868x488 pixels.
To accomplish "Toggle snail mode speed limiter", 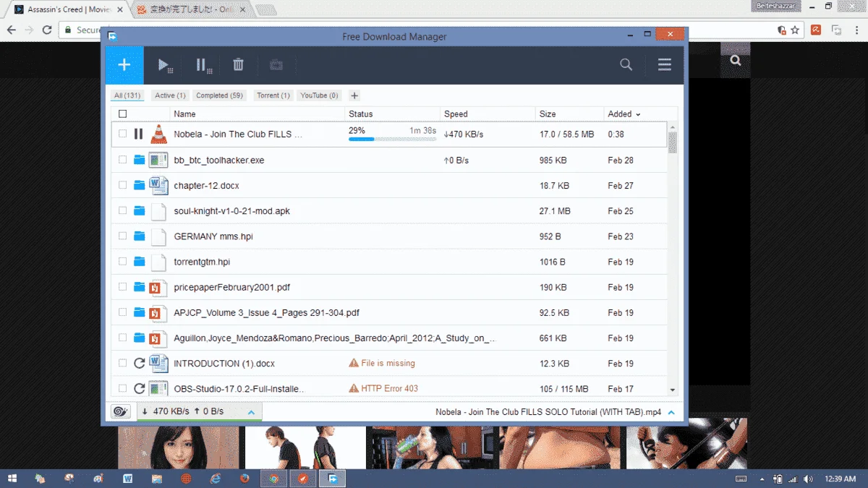I will pos(120,411).
